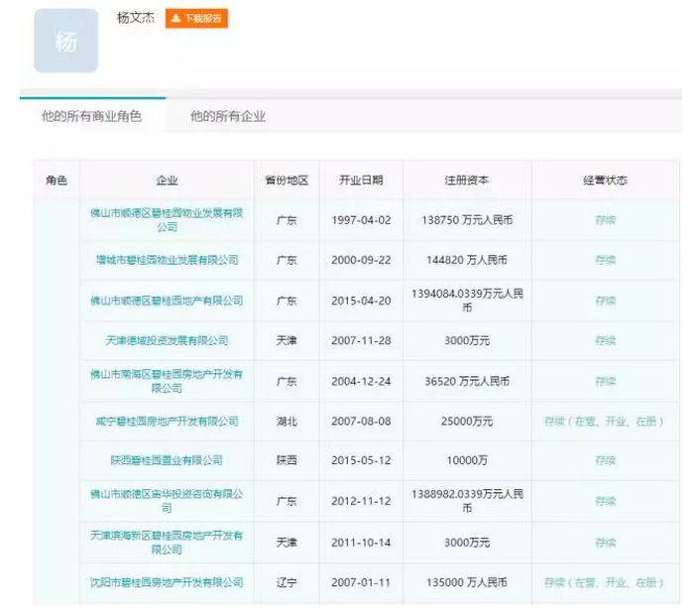
Task: Click the 省份地区 column header
Action: click(x=287, y=180)
